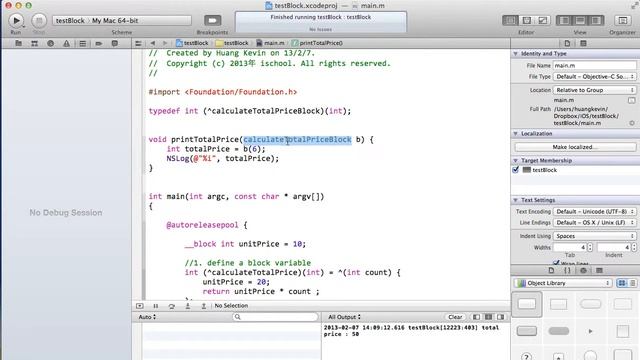
Task: Show the Issue navigator
Action: pyautogui.click(x=66, y=43)
